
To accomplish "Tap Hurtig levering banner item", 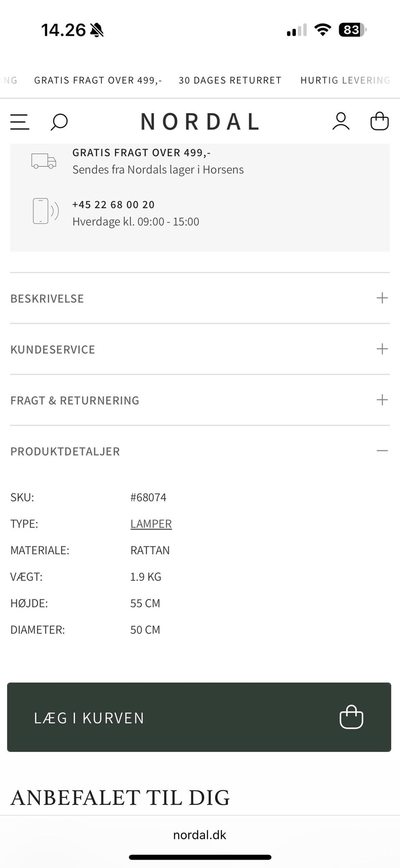I will (x=345, y=80).
